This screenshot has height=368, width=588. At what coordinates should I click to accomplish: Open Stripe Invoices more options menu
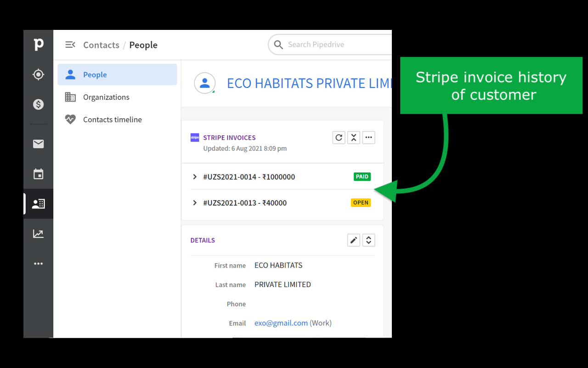coord(368,138)
